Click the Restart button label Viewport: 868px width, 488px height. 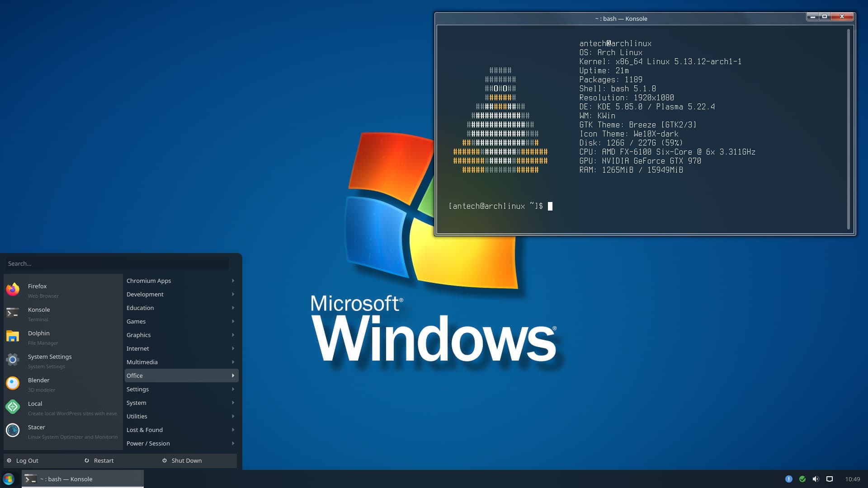pos(104,460)
